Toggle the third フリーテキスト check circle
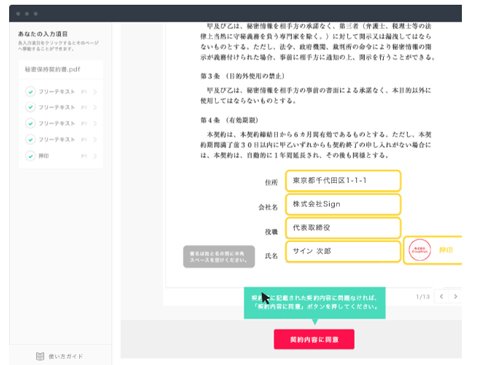Image resolution: width=490 pixels, height=365 pixels. tap(30, 123)
